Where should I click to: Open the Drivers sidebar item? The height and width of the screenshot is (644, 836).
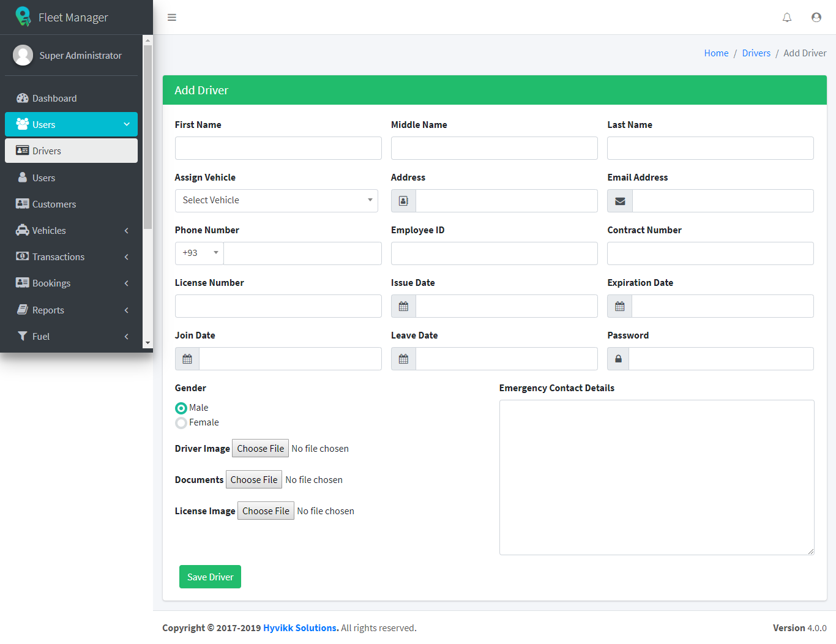point(71,151)
